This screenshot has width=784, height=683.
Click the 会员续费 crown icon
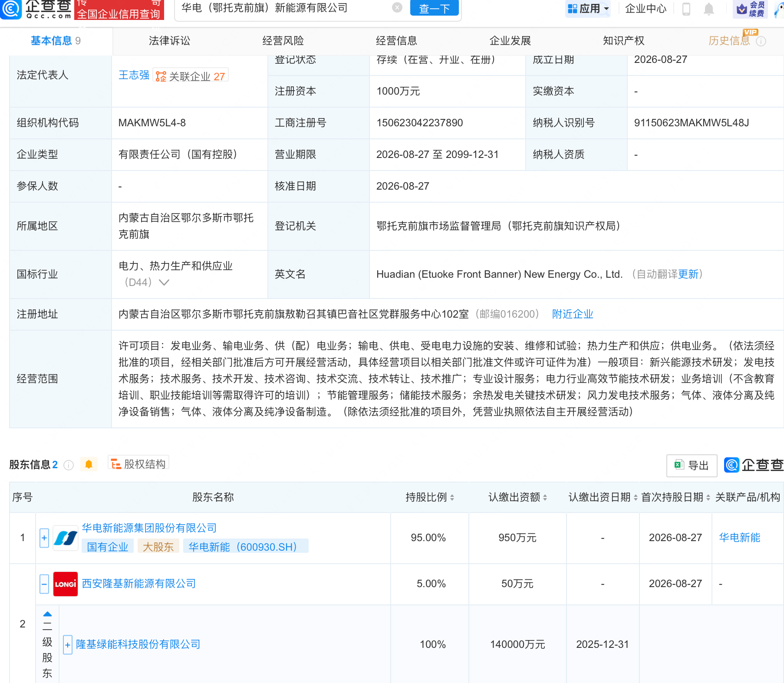(x=750, y=9)
